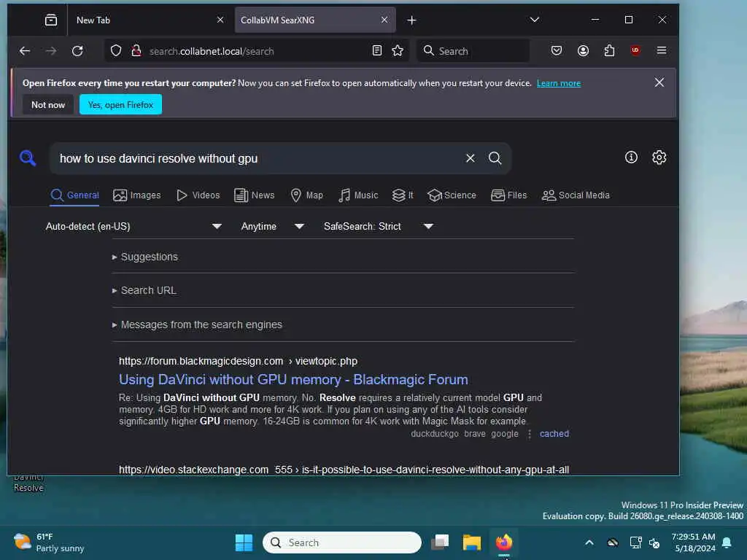Open Firefox application menu

coord(661,50)
